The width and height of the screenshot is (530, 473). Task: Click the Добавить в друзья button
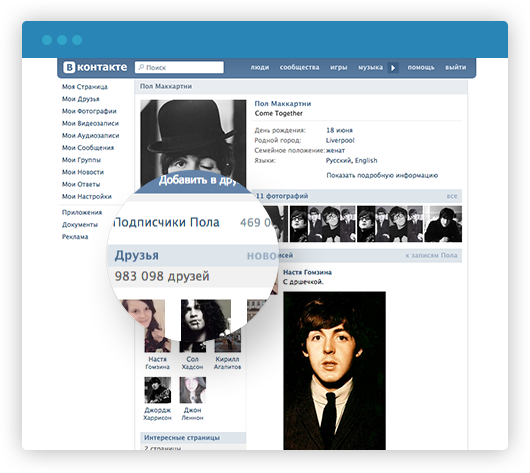[x=199, y=180]
